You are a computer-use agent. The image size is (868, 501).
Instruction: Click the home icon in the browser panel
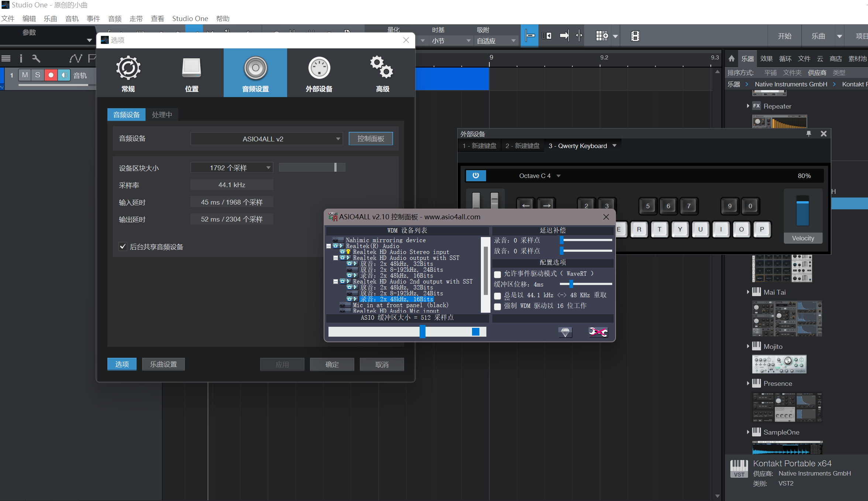click(x=731, y=58)
